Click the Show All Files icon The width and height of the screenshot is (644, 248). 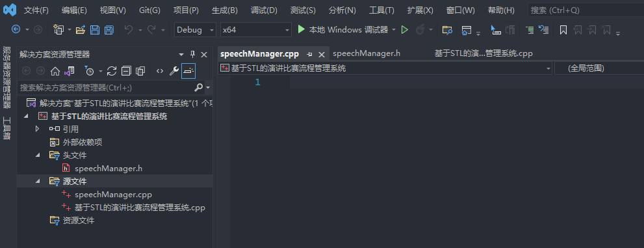tap(140, 71)
